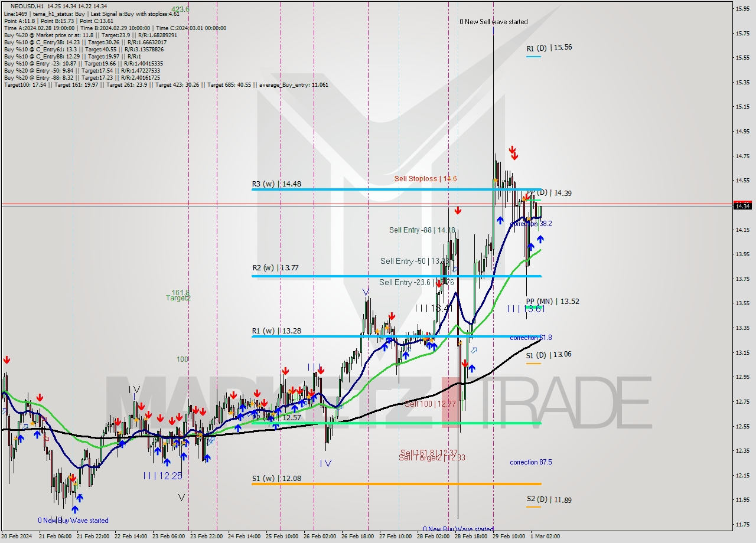Click the 1 Mar 02:00 time axis label
Viewport: 756px width, 543px height.
545,537
